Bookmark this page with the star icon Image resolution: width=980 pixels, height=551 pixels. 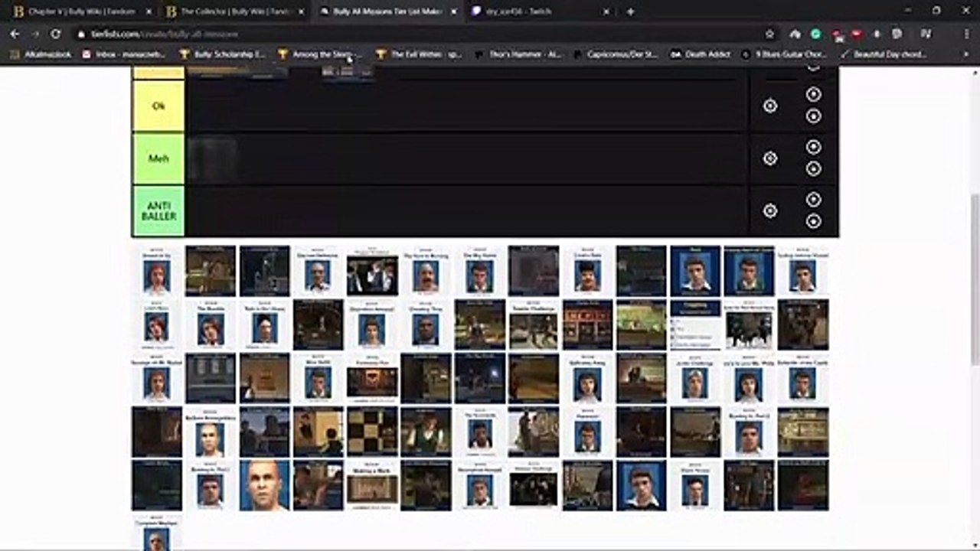pos(769,34)
